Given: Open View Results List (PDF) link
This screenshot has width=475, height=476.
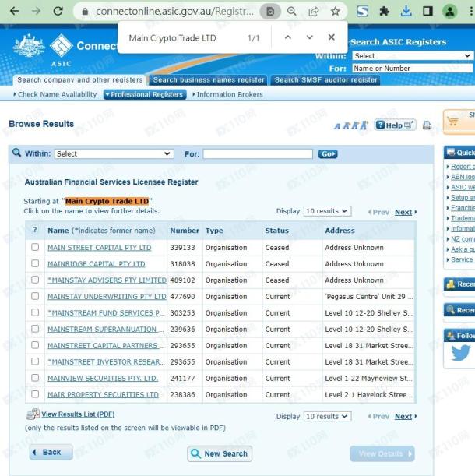Looking at the screenshot, I should [x=78, y=414].
